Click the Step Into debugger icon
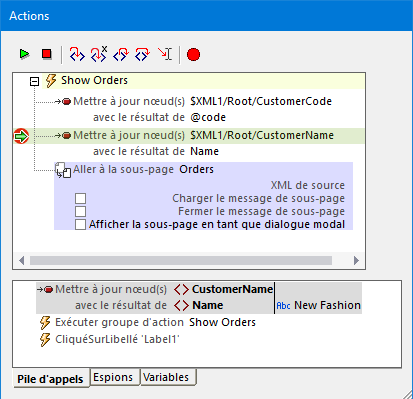The height and width of the screenshot is (399, 413). [77, 54]
